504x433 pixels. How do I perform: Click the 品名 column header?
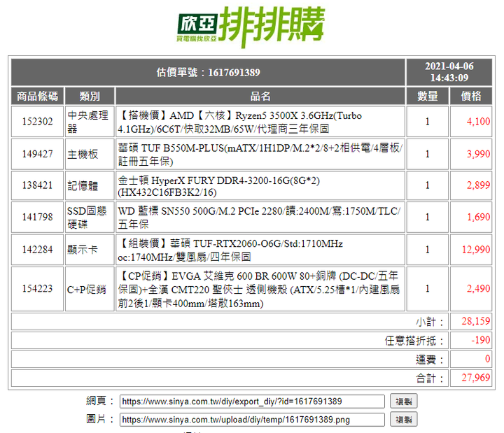[x=260, y=96]
